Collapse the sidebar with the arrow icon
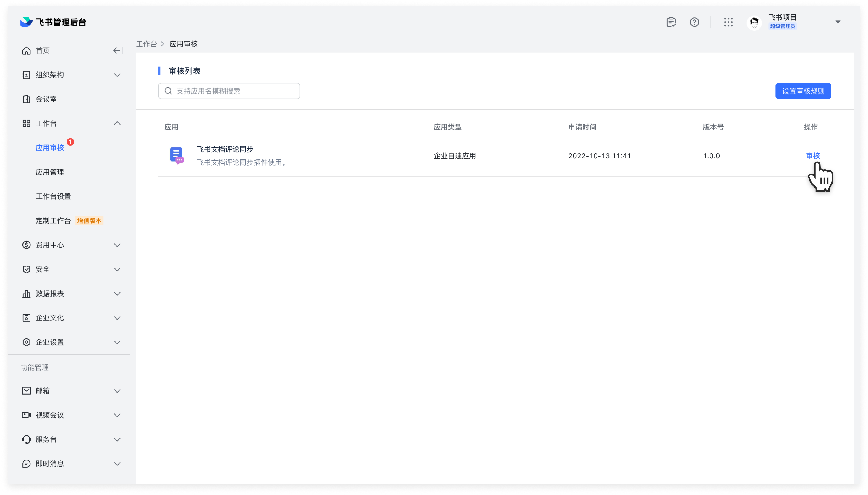The width and height of the screenshot is (868, 495). [x=118, y=51]
